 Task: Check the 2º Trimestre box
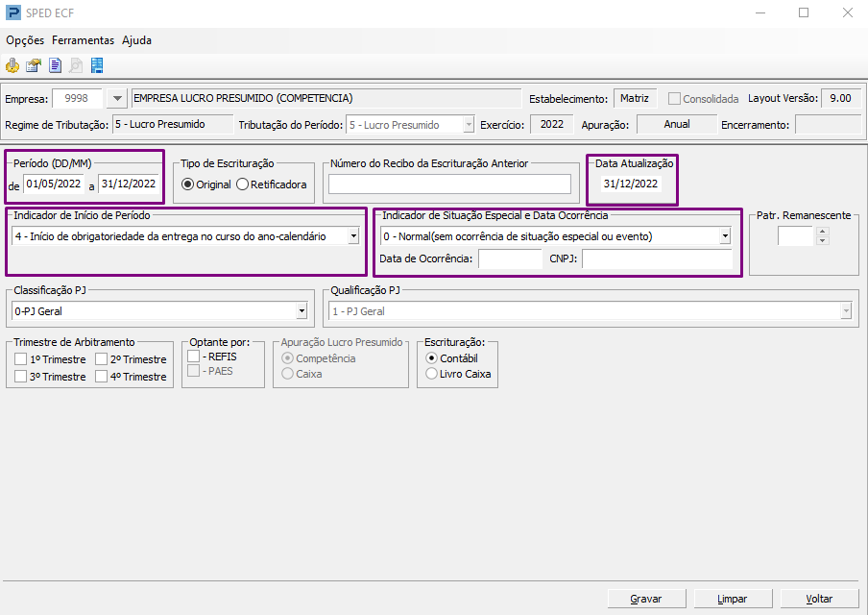click(x=101, y=359)
